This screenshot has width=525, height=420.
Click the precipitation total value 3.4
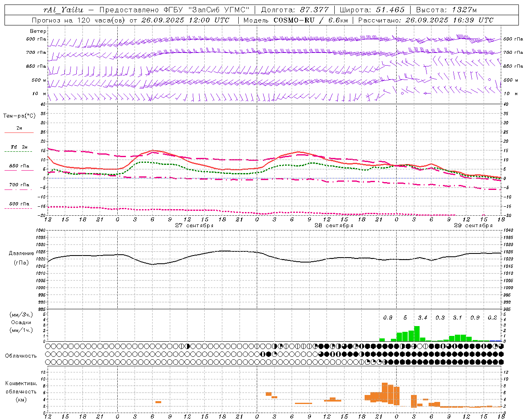pos(422,318)
